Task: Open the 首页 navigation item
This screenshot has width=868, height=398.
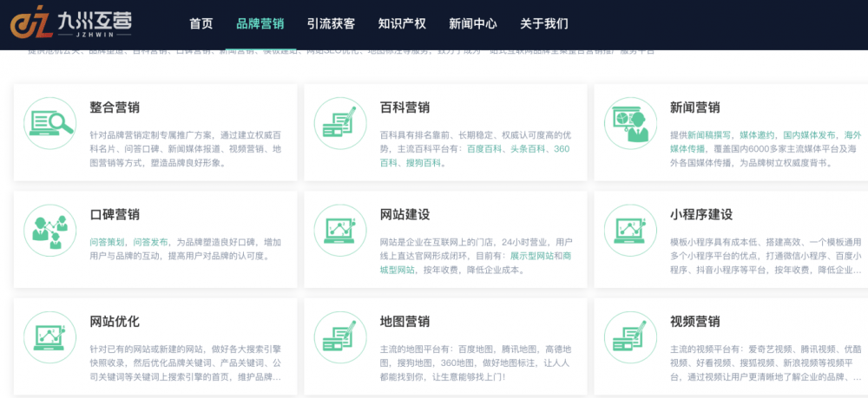Action: pos(201,24)
